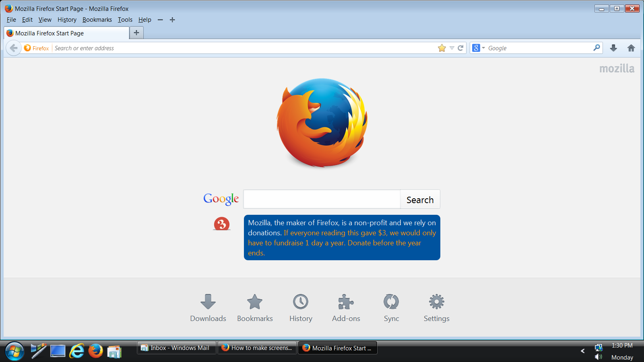The image size is (644, 362).
Task: Click the taskbar clock showing 1:30 PM
Action: click(x=622, y=346)
